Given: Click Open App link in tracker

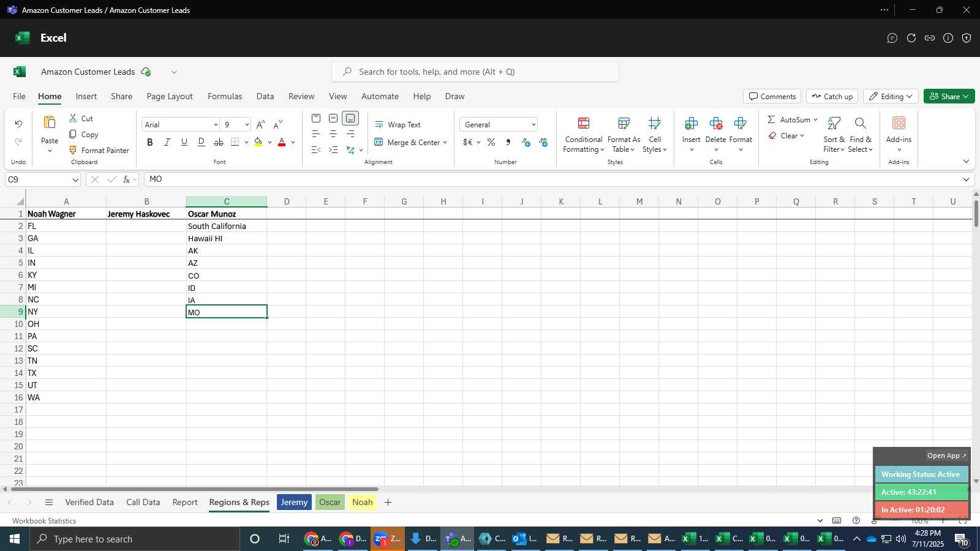Looking at the screenshot, I should pos(946,455).
